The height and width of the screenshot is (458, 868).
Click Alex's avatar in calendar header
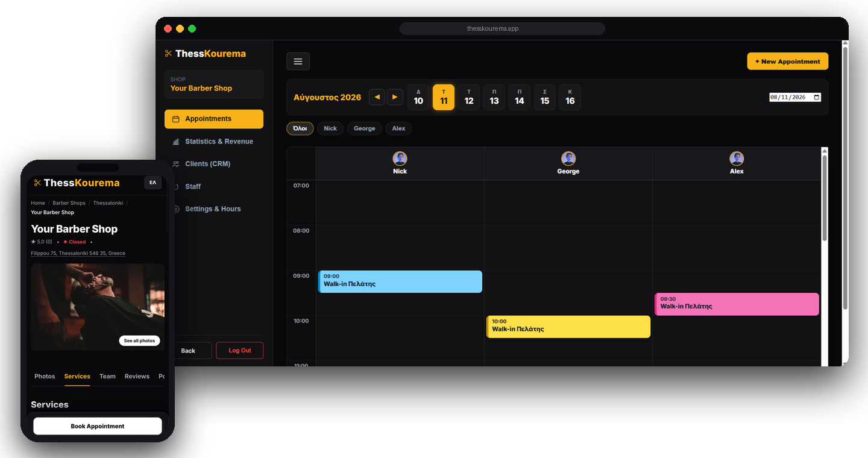737,158
